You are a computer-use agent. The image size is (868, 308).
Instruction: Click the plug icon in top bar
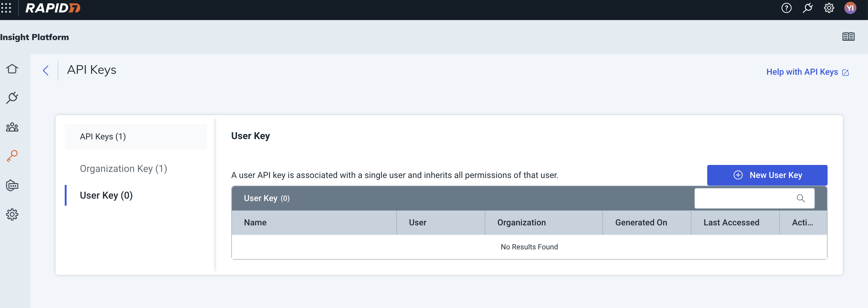pyautogui.click(x=807, y=8)
